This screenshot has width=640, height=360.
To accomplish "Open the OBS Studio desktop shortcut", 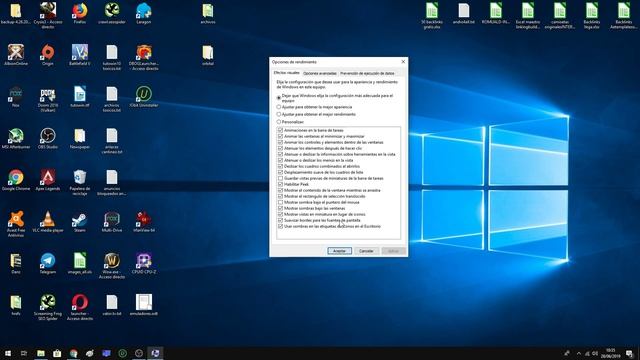I will click(48, 138).
